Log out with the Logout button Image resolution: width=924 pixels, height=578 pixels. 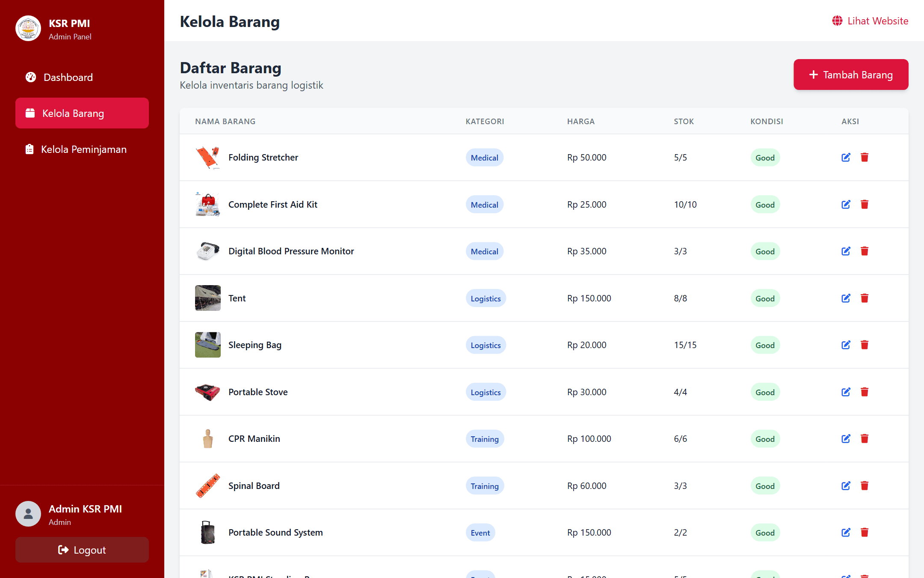coord(82,550)
